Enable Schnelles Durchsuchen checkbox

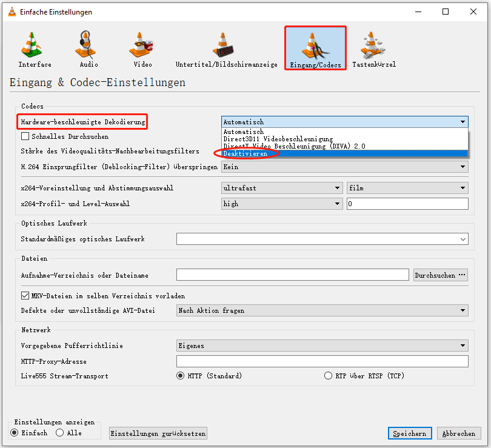25,136
